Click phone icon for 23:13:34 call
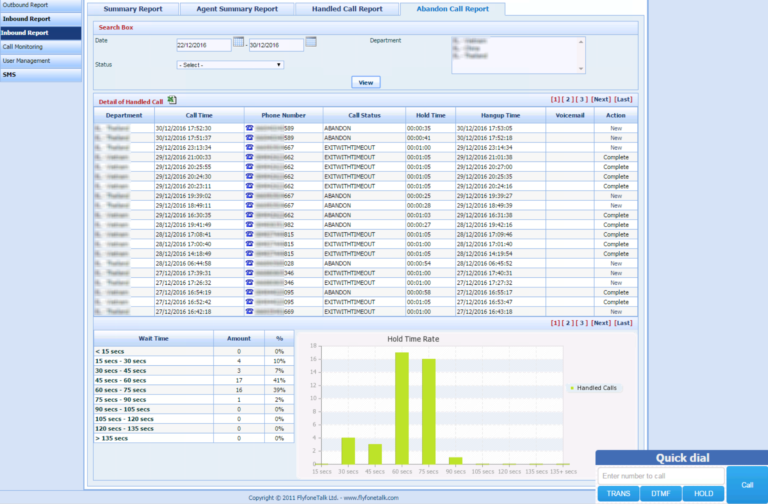Screen dimensions: 768x504 click(249, 148)
